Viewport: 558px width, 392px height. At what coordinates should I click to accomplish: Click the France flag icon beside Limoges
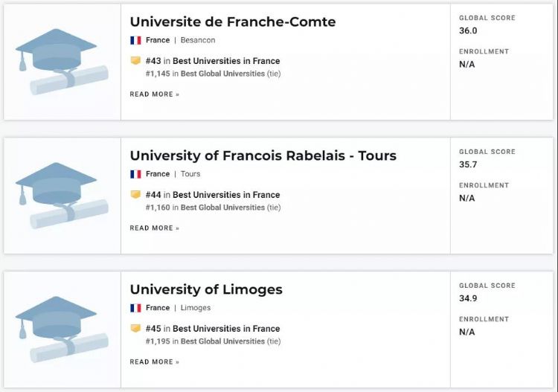point(135,308)
